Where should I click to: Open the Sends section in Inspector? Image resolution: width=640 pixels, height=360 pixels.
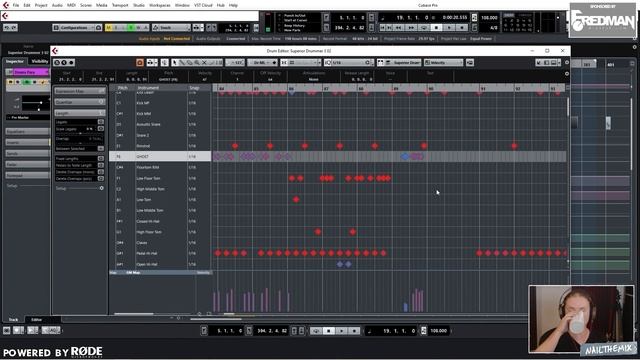(x=27, y=153)
